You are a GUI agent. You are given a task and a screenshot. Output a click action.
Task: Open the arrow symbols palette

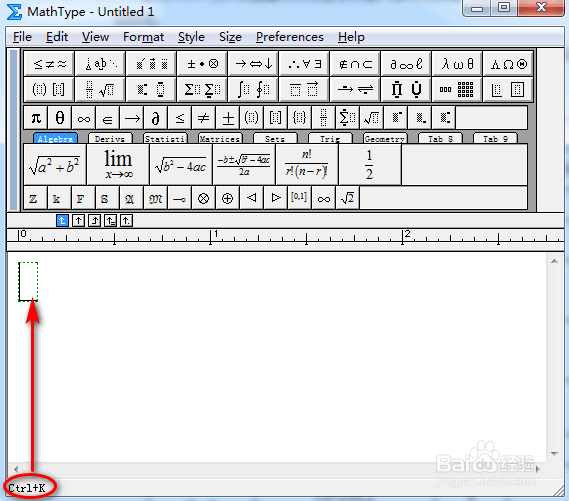(x=254, y=64)
